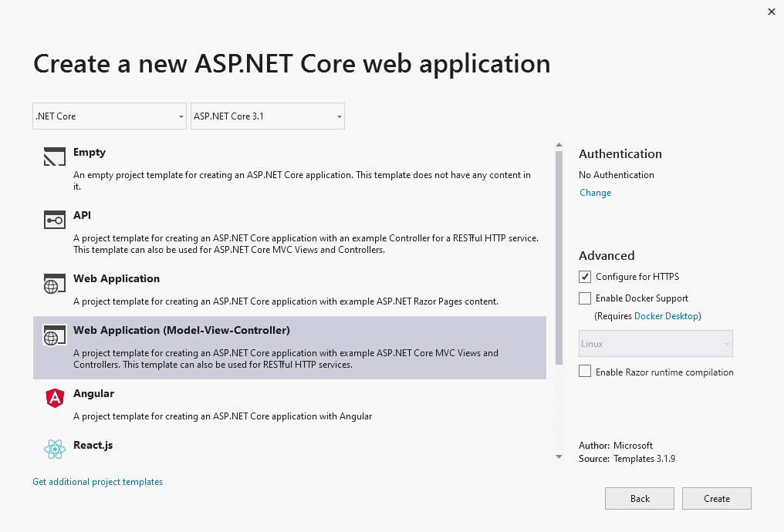
Task: Click Get additional project templates link
Action: click(97, 482)
